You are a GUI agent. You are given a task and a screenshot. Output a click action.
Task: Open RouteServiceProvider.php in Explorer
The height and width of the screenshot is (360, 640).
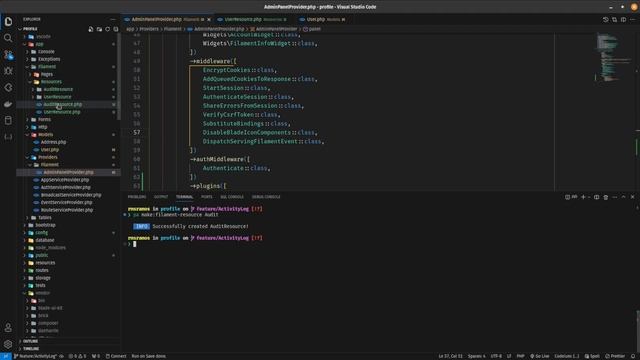click(x=67, y=210)
